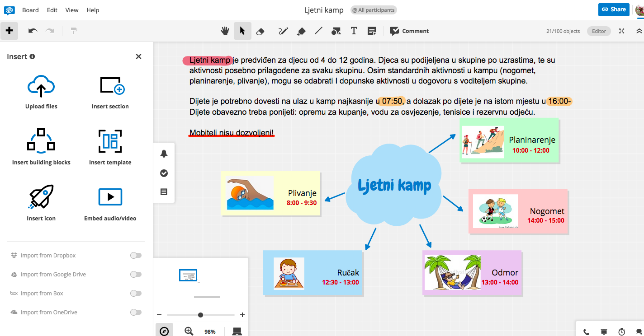Select the Eraser tool
644x336 pixels.
point(260,31)
